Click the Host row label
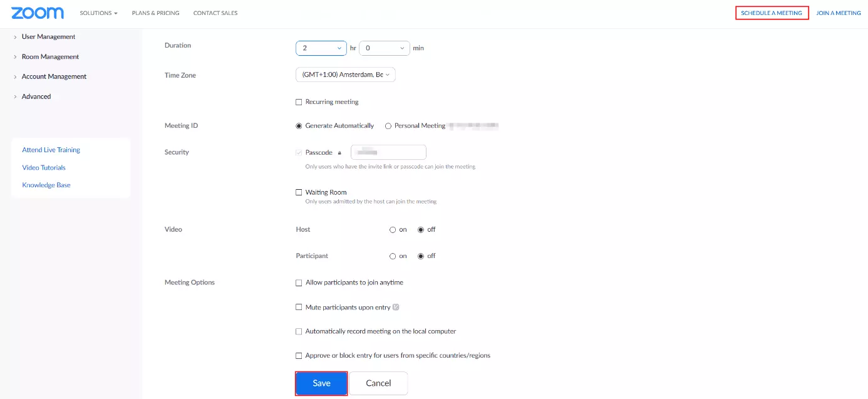Viewport: 868px width, 399px height. pyautogui.click(x=303, y=230)
